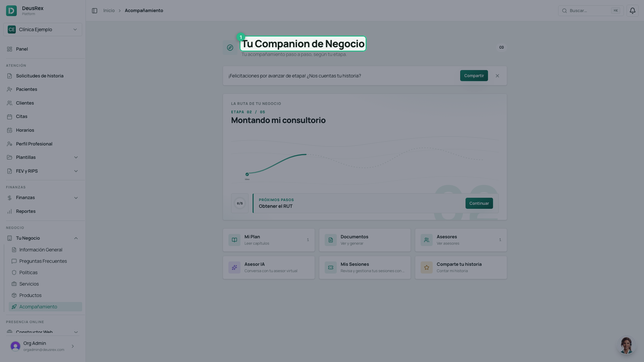Image resolution: width=644 pixels, height=362 pixels.
Task: Select Acompañamiento in the sidebar
Action: click(45, 307)
